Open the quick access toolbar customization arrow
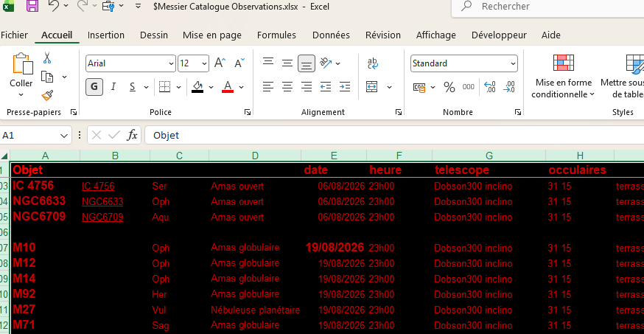Image resolution: width=644 pixels, height=334 pixels. click(x=138, y=6)
